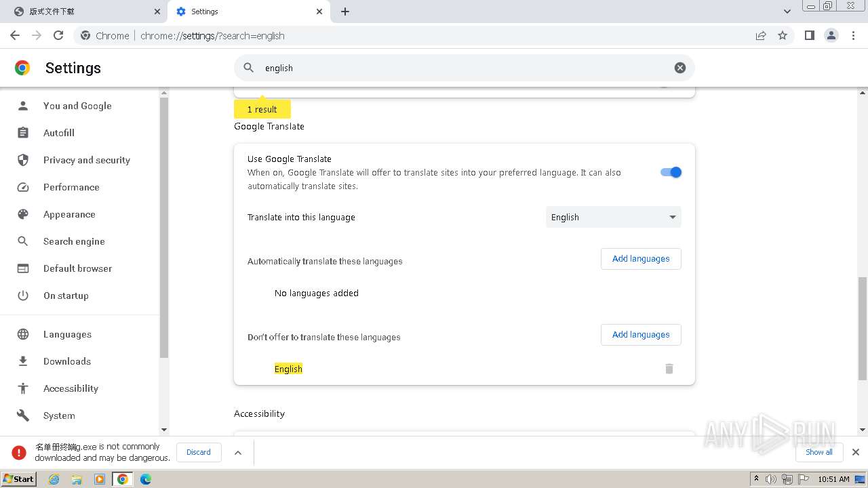868x488 pixels.
Task: Open Translate into this language dropdown
Action: (x=614, y=217)
